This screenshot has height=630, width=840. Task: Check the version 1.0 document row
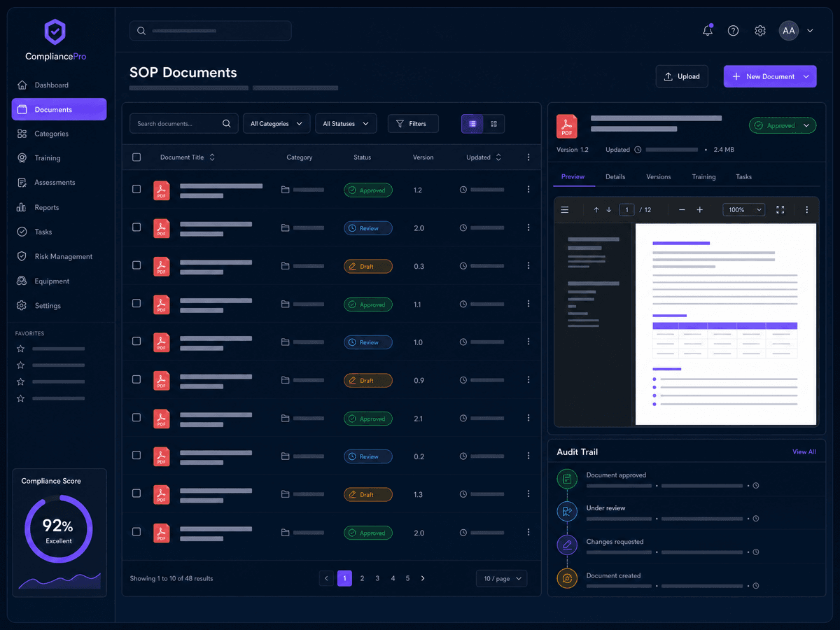tap(136, 342)
